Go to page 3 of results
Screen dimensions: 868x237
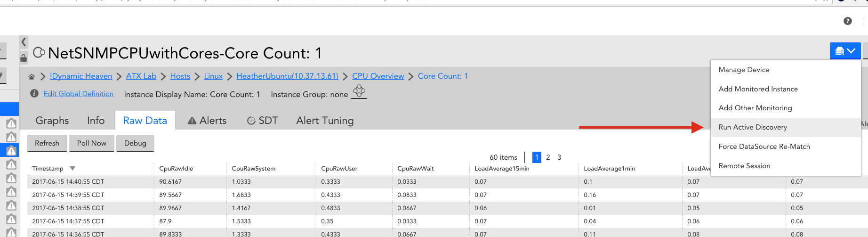coord(559,157)
